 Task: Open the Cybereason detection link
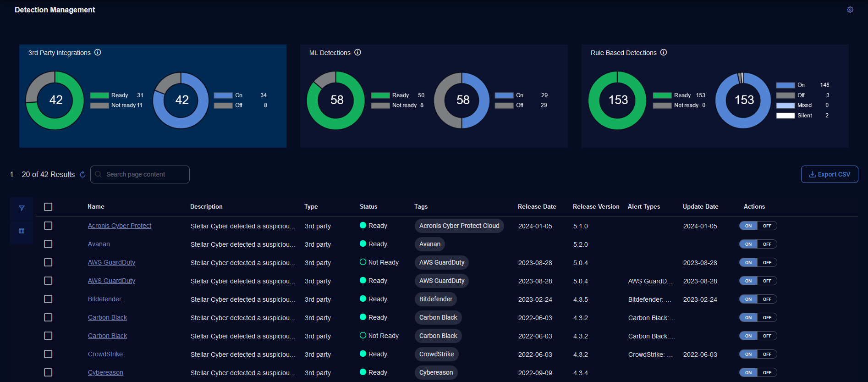pos(105,372)
